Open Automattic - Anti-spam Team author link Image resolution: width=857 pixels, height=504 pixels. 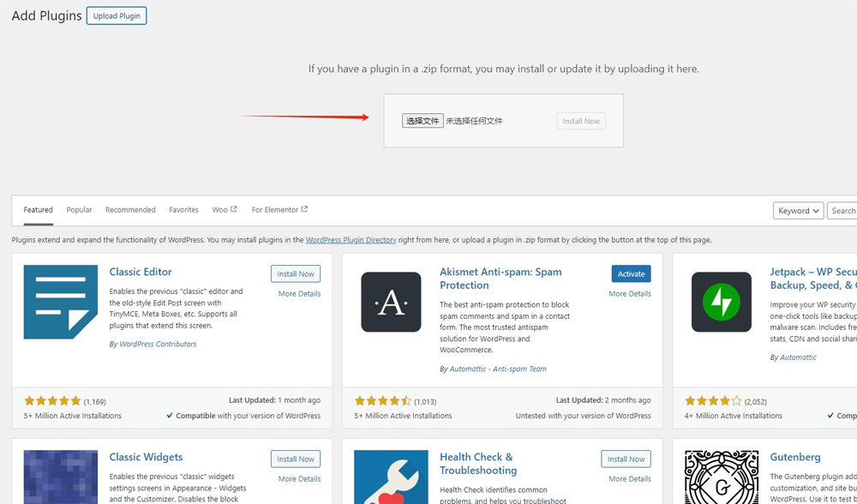(x=498, y=369)
